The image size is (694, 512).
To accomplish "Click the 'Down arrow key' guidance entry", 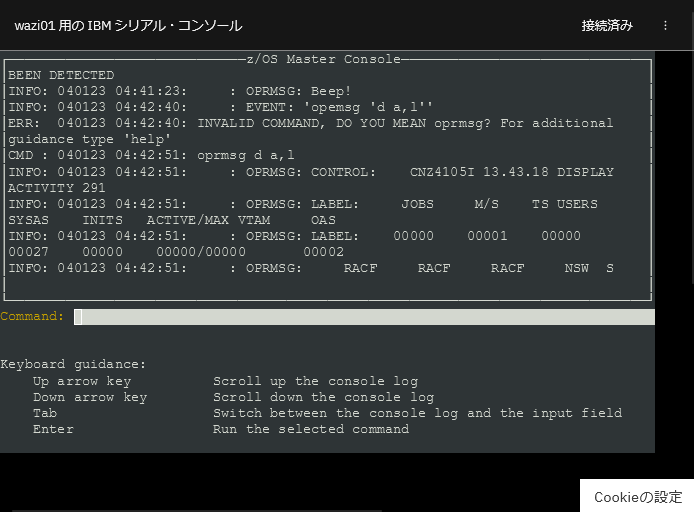I will point(90,397).
